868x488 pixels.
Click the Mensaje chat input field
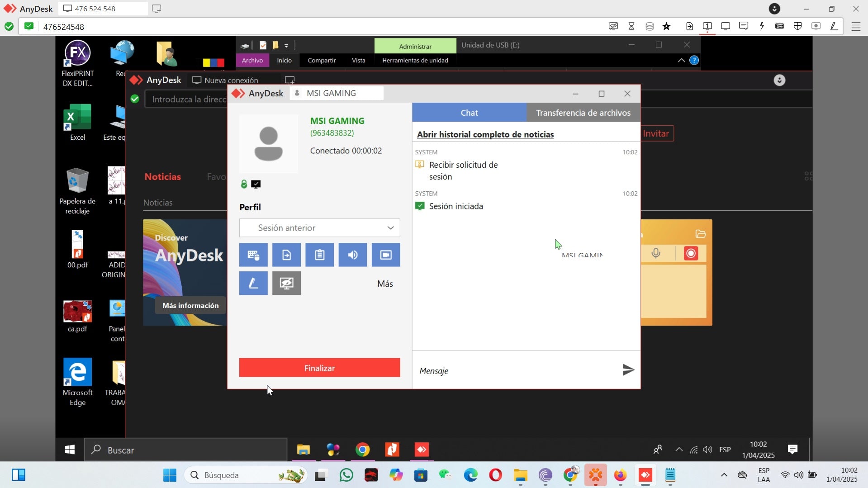(516, 371)
